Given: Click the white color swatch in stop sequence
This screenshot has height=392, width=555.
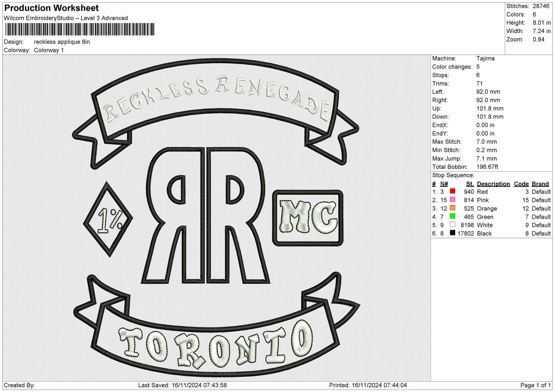Looking at the screenshot, I should click(452, 225).
